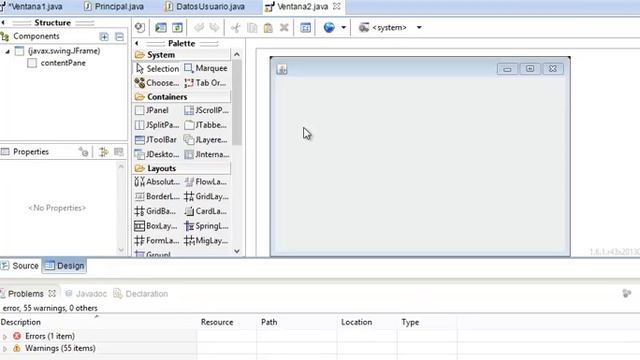
Task: Collapse the Containers palette category
Action: (x=182, y=97)
